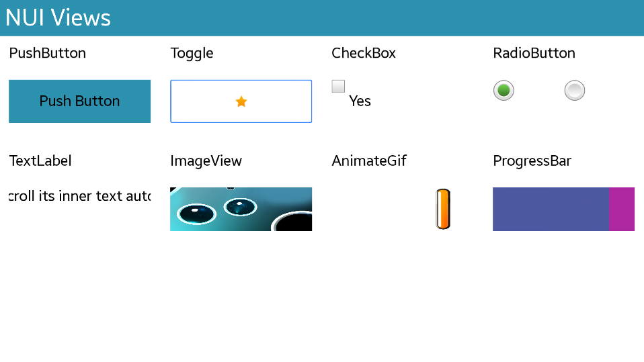Click the NUI Views title
This screenshot has width=644, height=362.
point(58,17)
